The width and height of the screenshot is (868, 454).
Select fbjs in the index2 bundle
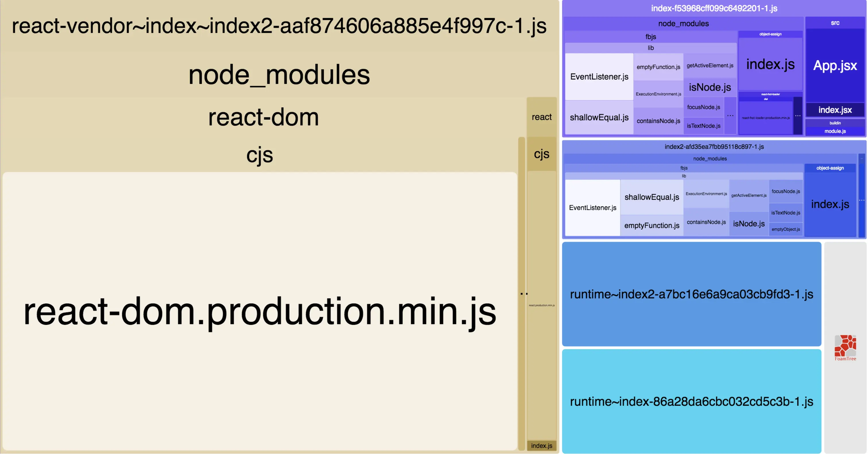coord(684,168)
